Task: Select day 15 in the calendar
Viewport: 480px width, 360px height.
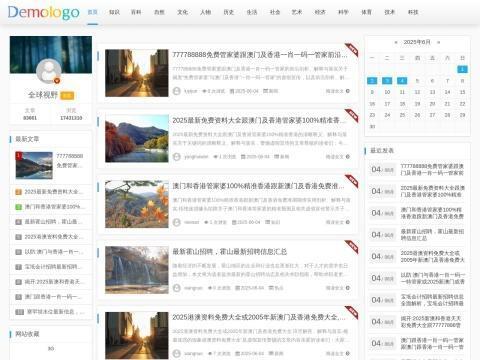Action: 462,92
